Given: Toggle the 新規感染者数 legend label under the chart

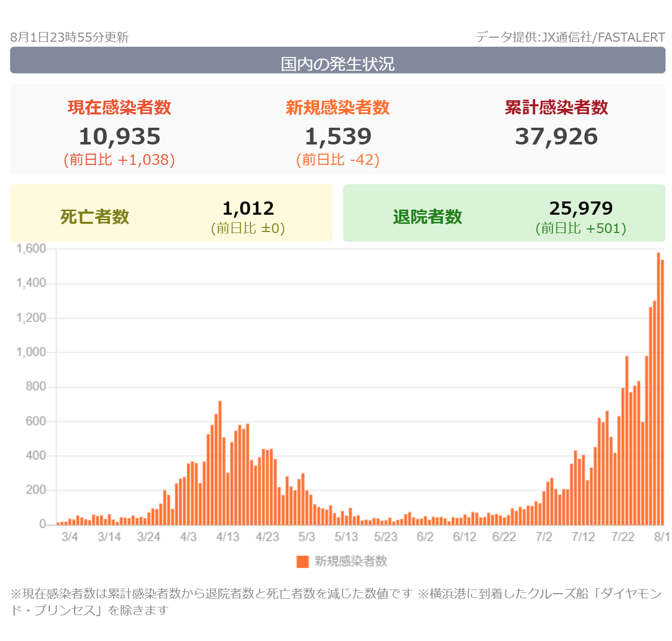Looking at the screenshot, I should coord(351,562).
